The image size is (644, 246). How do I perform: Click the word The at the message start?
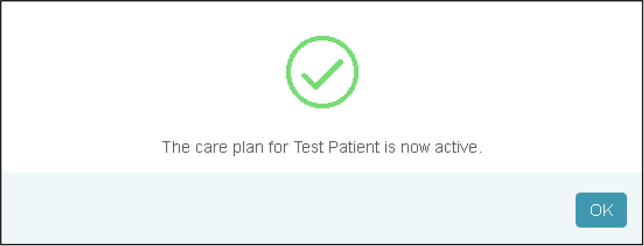tap(176, 147)
